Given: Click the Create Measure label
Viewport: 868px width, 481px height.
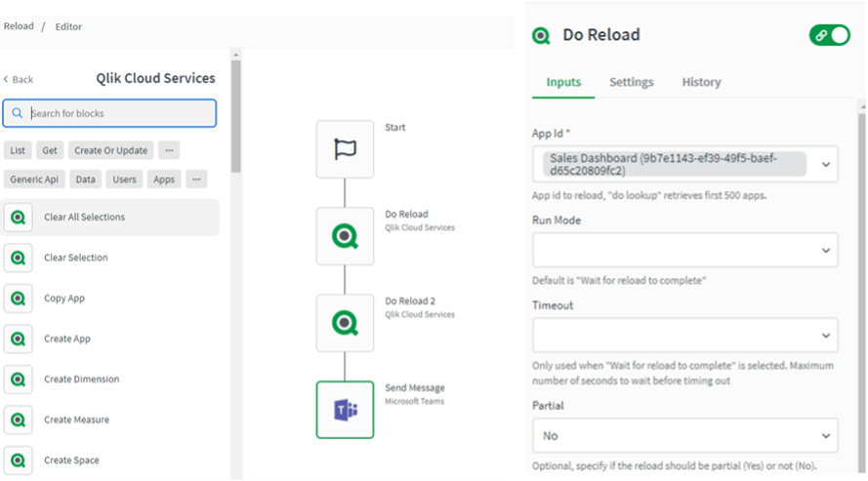Looking at the screenshot, I should (x=76, y=421).
